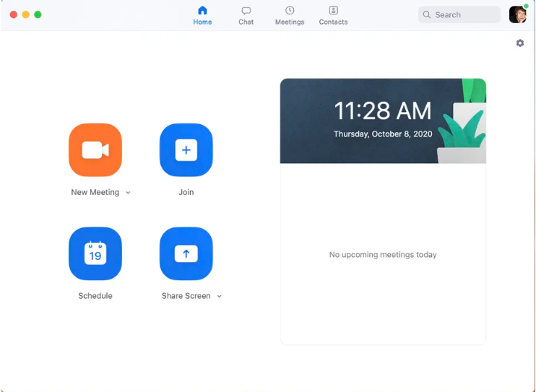Go to the Contacts tab

[333, 15]
